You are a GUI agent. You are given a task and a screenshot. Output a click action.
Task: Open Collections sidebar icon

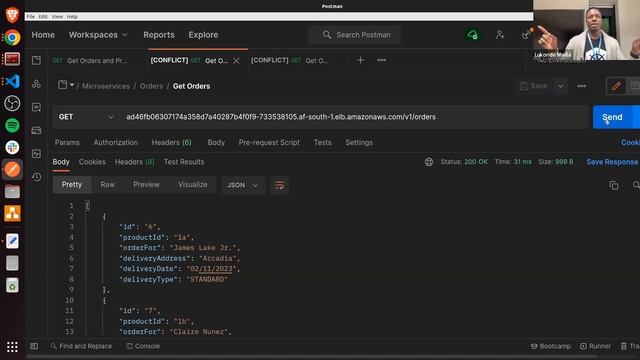(x=36, y=60)
